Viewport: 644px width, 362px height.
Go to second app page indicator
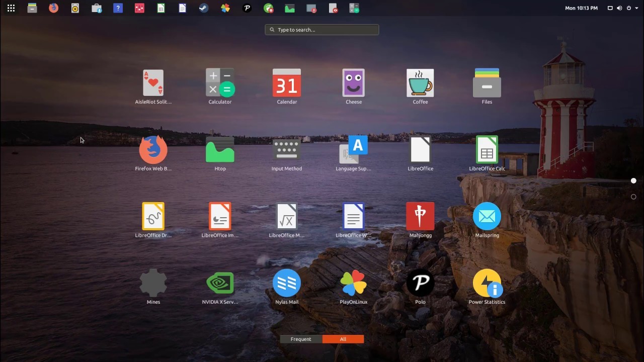click(633, 197)
